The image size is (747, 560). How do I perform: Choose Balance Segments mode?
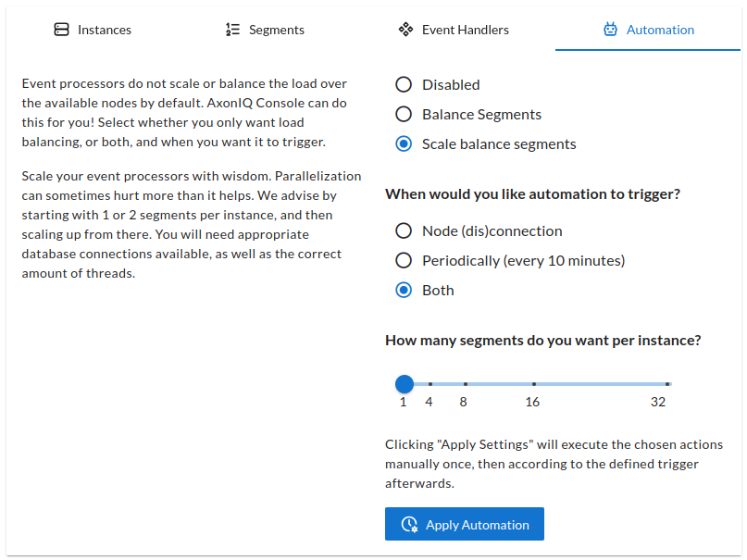pos(404,114)
